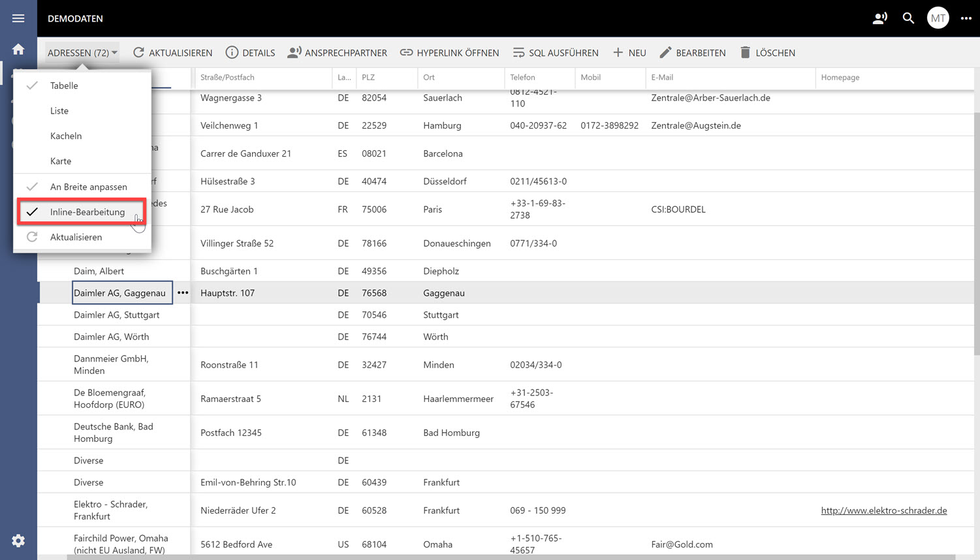980x560 pixels.
Task: Click the voice assistant icon in header
Action: 879,18
